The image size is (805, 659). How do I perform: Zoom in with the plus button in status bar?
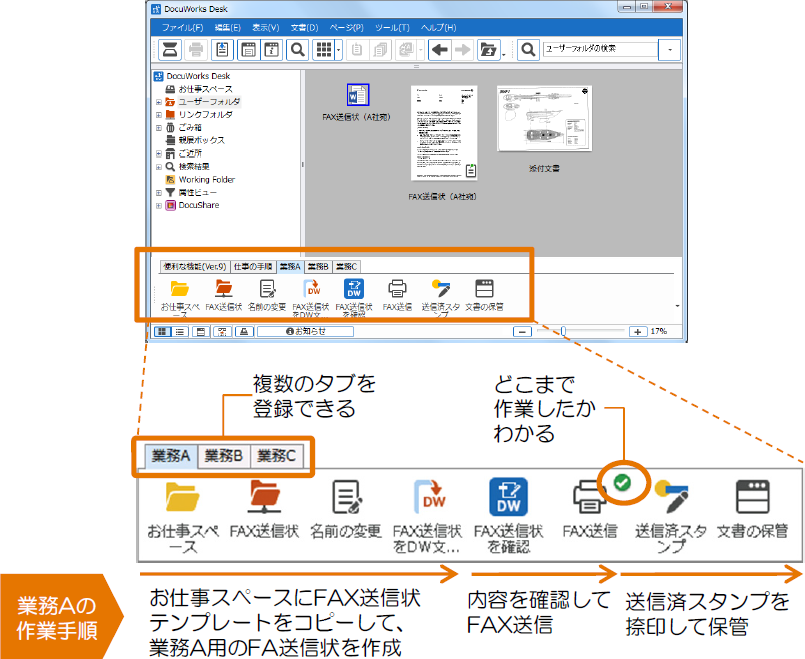tap(637, 332)
